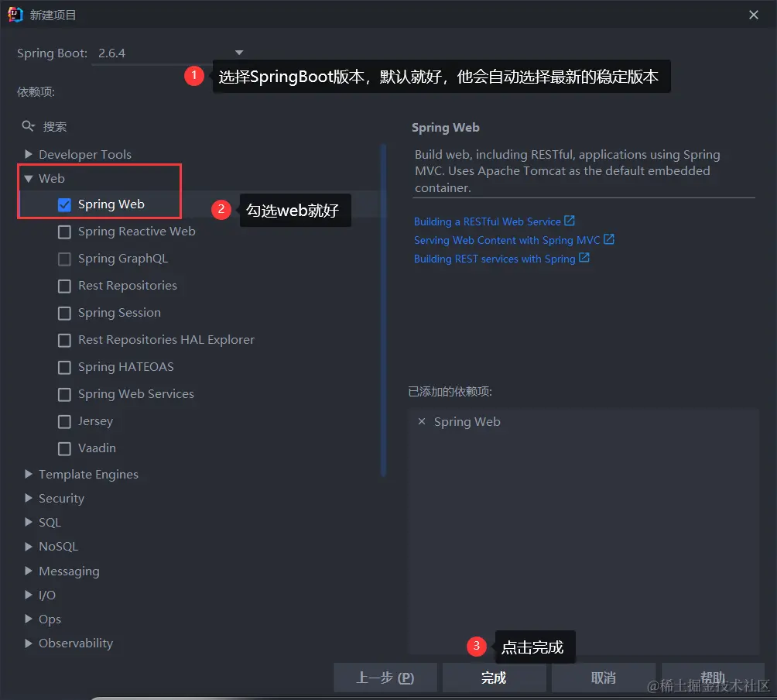Open Building a RESTful Web Service link
777x700 pixels.
[487, 221]
